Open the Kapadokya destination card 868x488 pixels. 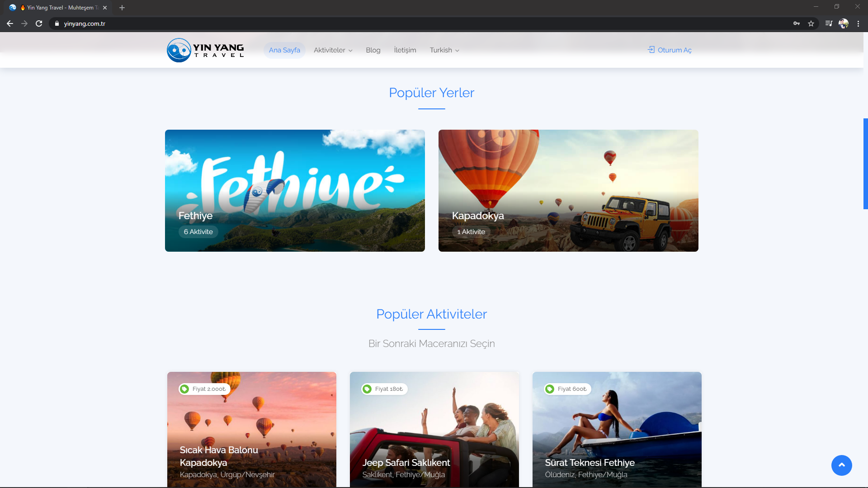pos(568,191)
